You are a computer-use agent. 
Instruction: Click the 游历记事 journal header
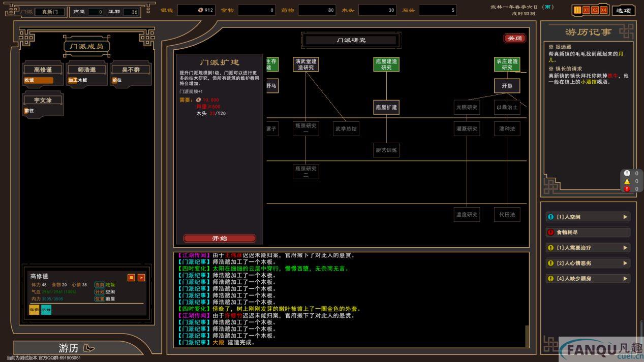pos(588,32)
